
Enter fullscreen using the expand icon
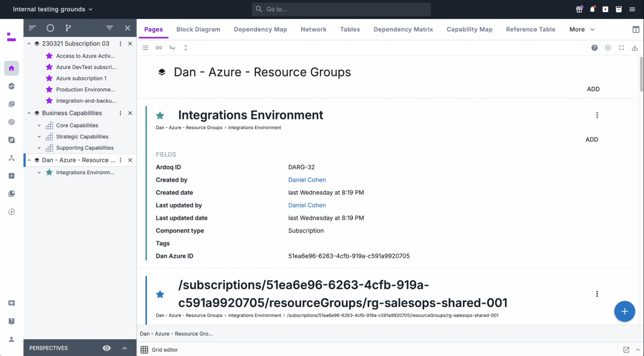click(621, 48)
